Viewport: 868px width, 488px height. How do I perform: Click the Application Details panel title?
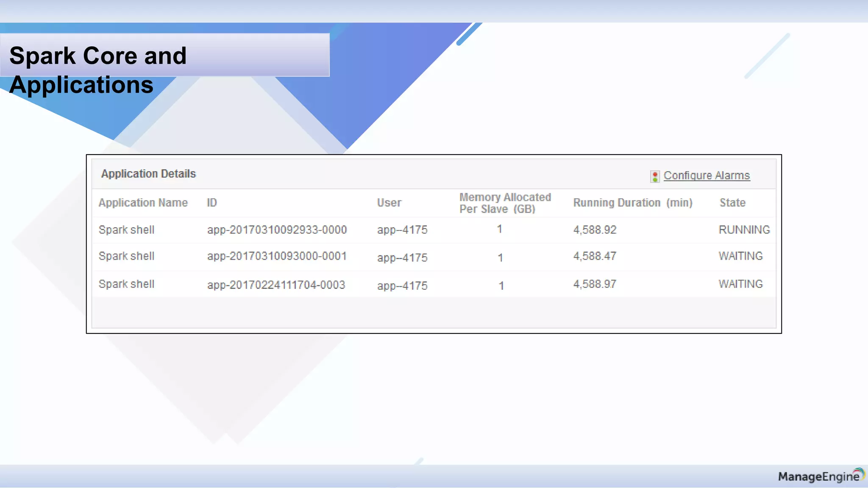[148, 174]
